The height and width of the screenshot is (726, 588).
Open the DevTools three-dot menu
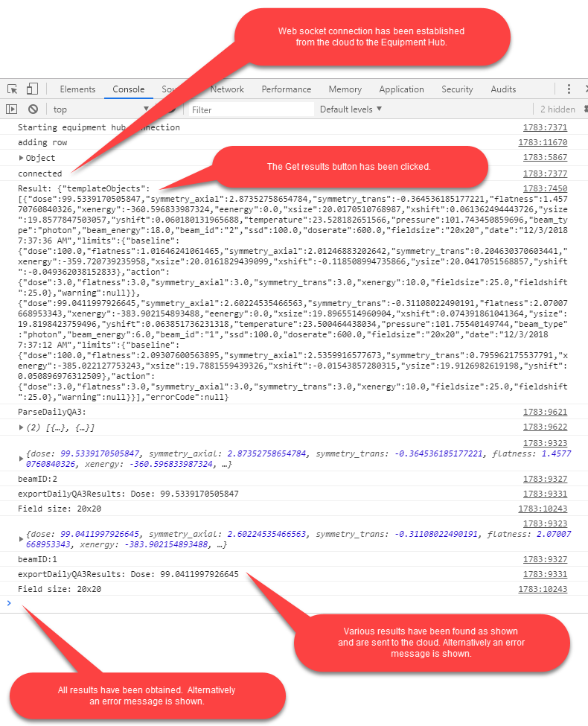coord(569,89)
